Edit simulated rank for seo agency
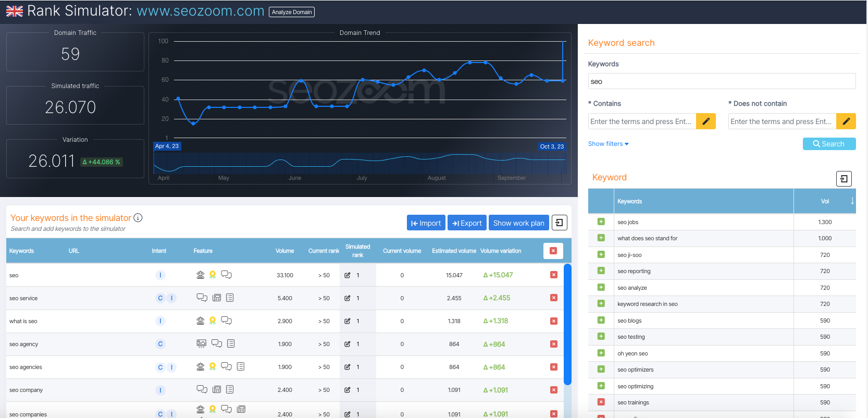Viewport: 868px width, 418px height. (348, 344)
